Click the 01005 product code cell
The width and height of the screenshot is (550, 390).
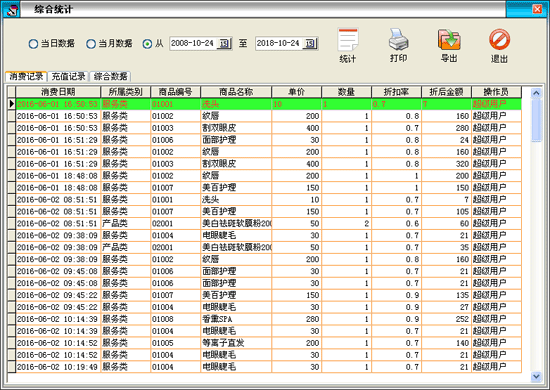175,343
